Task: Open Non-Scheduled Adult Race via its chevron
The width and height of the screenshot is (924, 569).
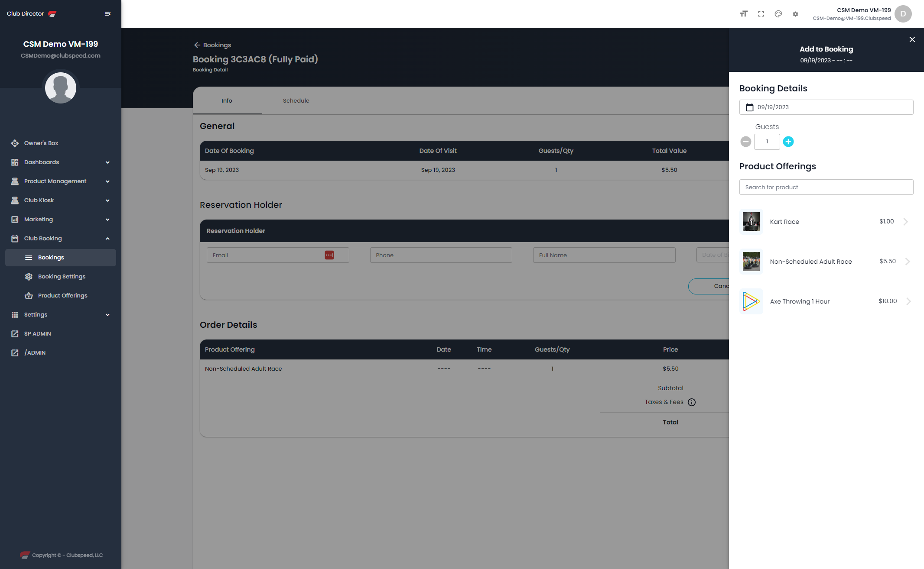Action: [908, 262]
